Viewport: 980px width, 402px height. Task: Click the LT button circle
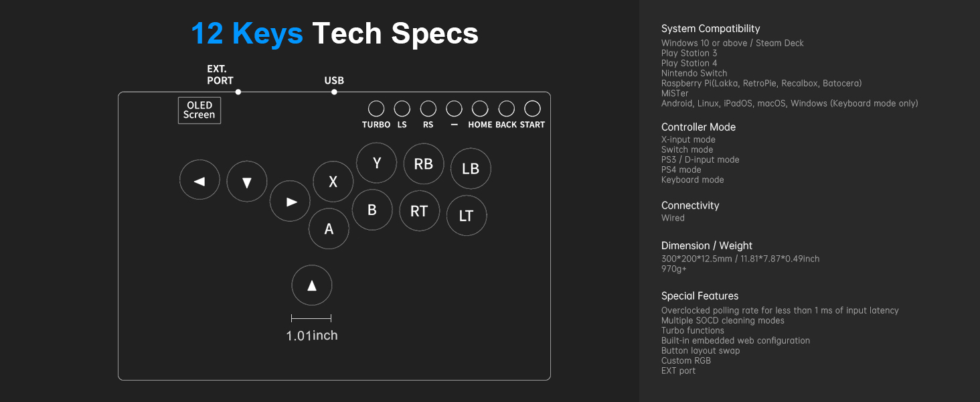tap(467, 216)
